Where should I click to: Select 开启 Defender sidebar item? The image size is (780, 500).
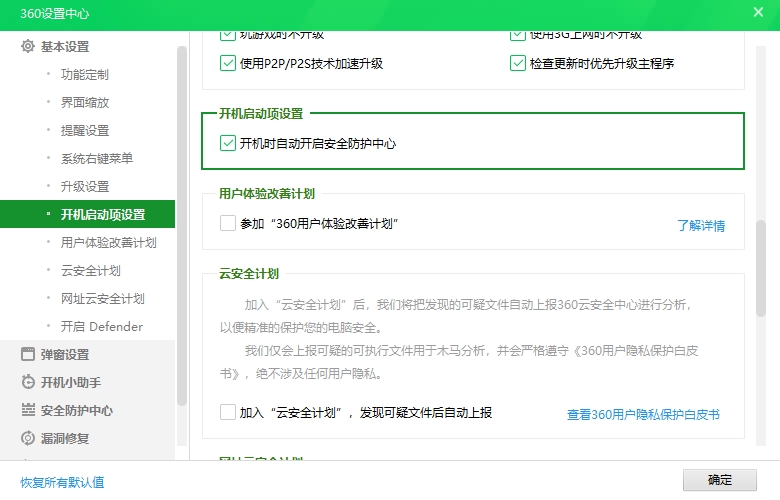pyautogui.click(x=101, y=326)
